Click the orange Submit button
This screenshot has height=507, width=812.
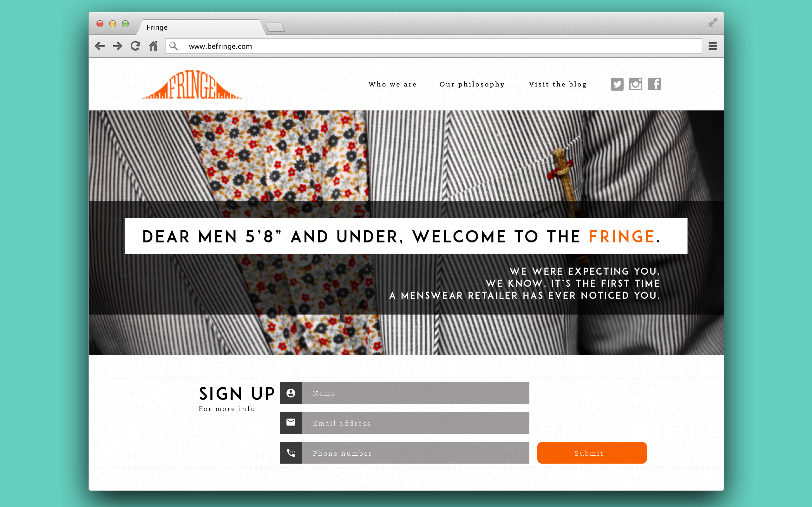coord(592,453)
